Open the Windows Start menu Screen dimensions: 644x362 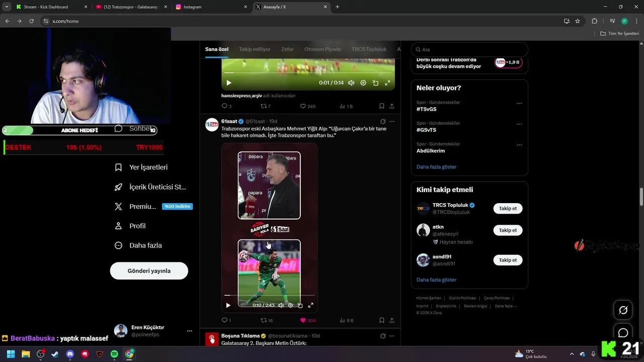tap(11, 354)
